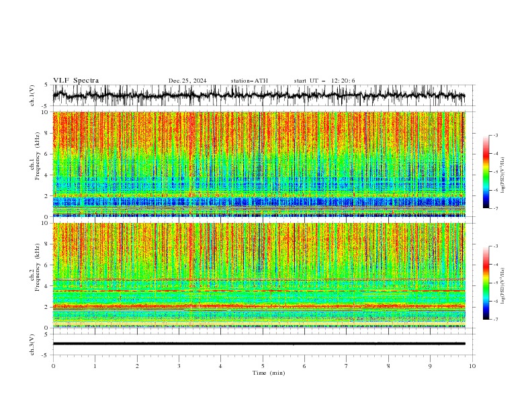
Task: Select the "start UT = 12:20:6" text
Action: coord(324,81)
